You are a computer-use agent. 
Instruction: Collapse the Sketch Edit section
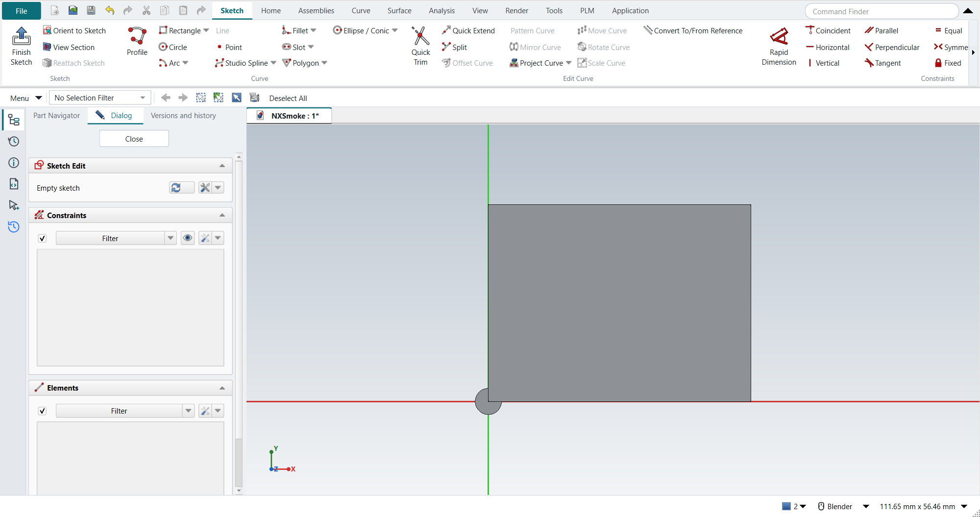coord(222,166)
